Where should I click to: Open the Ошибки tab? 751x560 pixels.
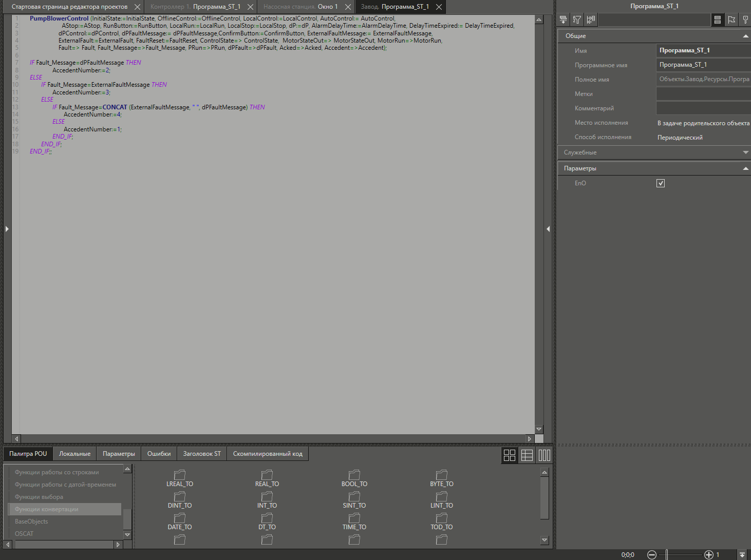click(159, 454)
